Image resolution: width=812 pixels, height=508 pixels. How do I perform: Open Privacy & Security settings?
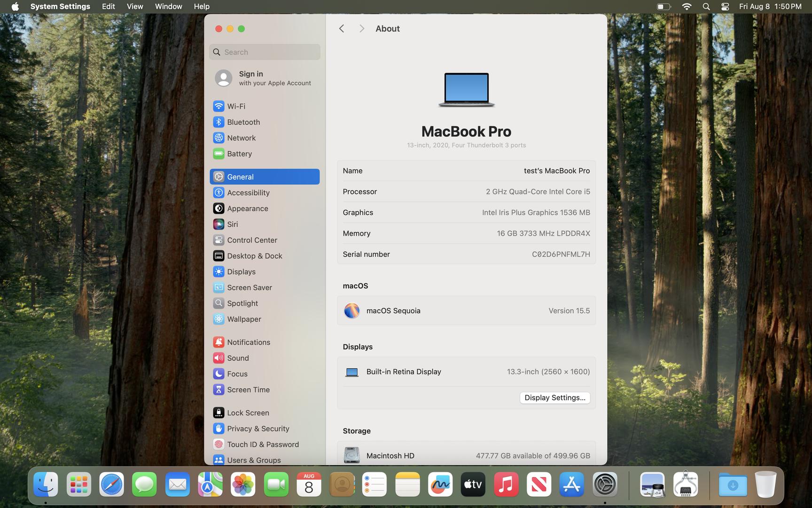click(x=265, y=429)
